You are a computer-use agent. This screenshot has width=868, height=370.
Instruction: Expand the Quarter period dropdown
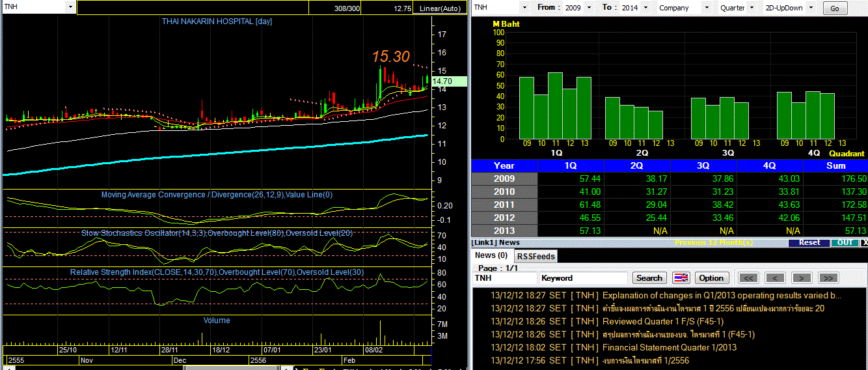coord(752,8)
